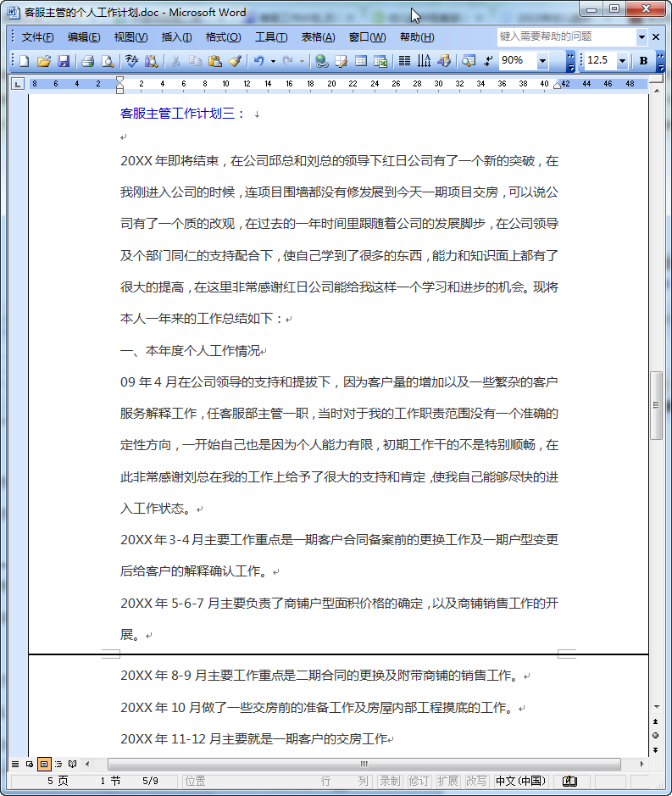The width and height of the screenshot is (672, 796).
Task: Set text columns layout
Action: pyautogui.click(x=404, y=61)
